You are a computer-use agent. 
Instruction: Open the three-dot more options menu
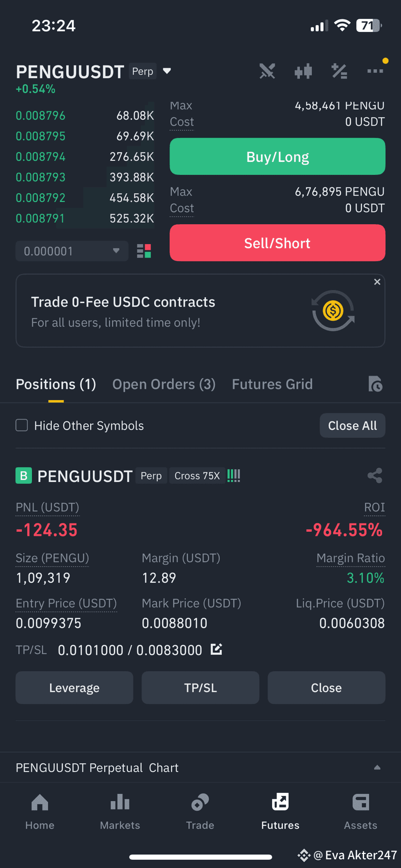375,71
